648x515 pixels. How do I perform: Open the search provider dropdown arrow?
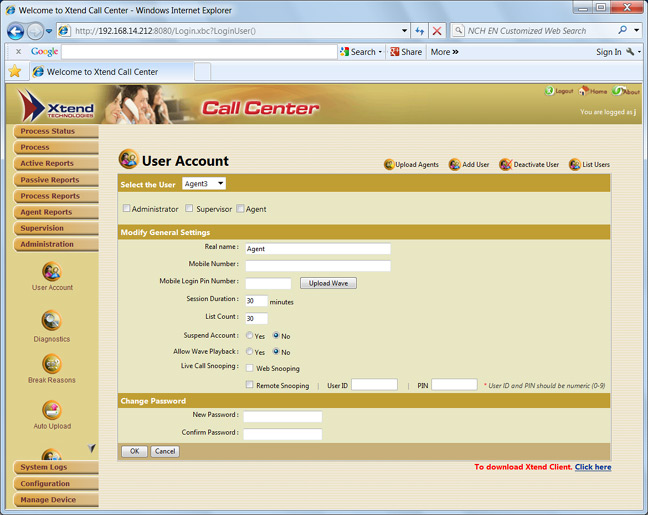pyautogui.click(x=637, y=31)
